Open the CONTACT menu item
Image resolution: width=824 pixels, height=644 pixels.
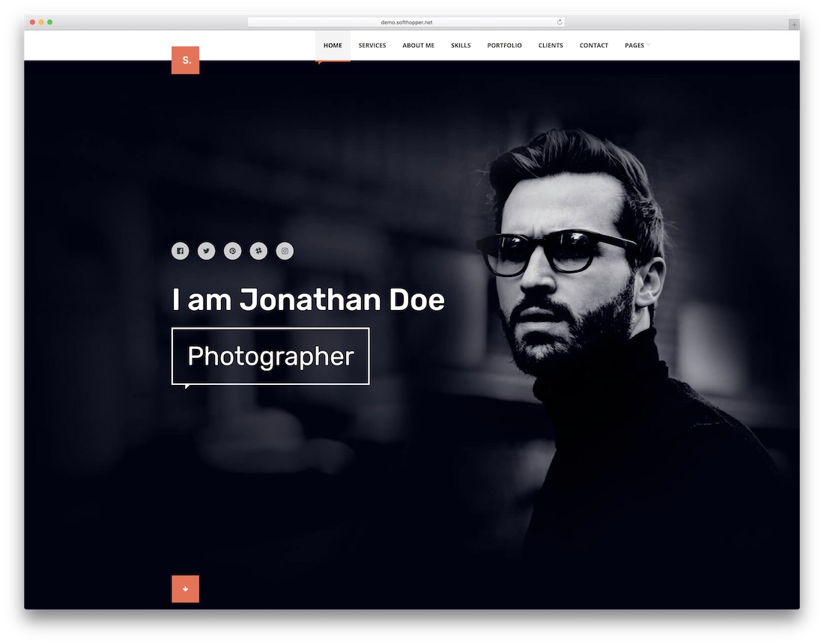point(594,46)
